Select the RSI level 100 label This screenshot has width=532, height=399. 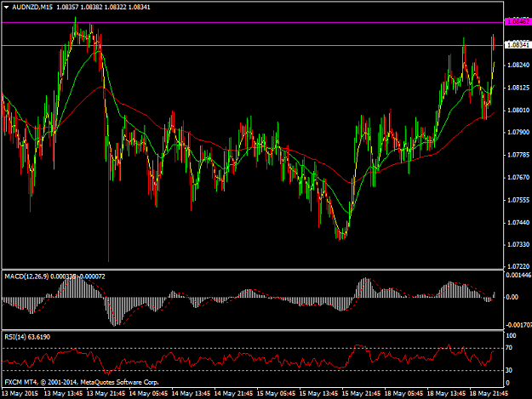pos(511,335)
